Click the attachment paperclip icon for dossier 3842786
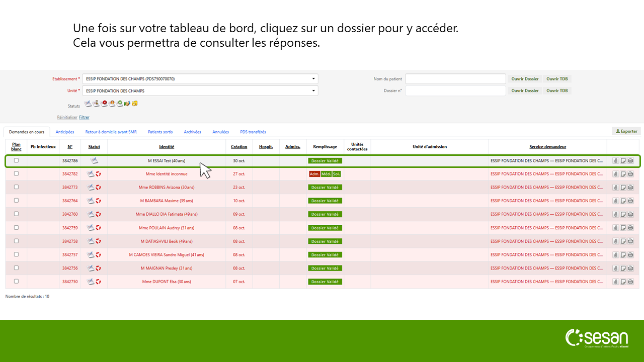This screenshot has height=362, width=644. [x=615, y=161]
